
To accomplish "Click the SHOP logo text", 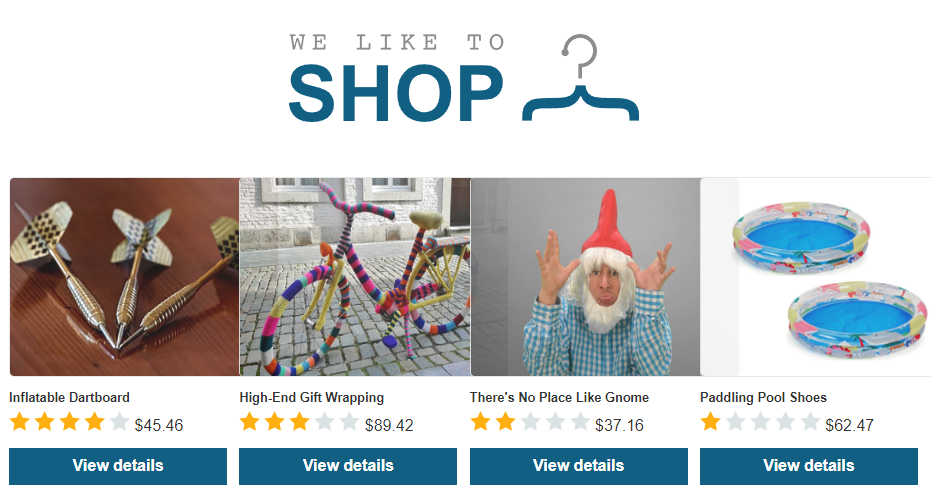I will 396,93.
